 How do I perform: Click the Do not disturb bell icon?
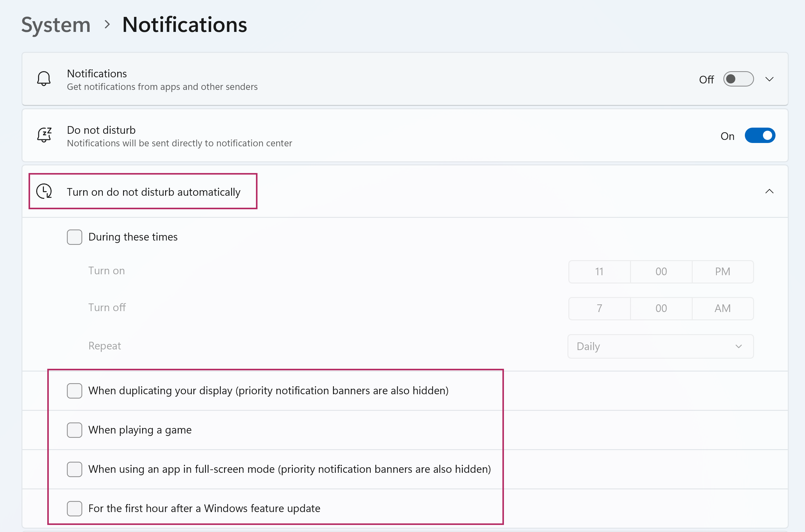pyautogui.click(x=44, y=135)
